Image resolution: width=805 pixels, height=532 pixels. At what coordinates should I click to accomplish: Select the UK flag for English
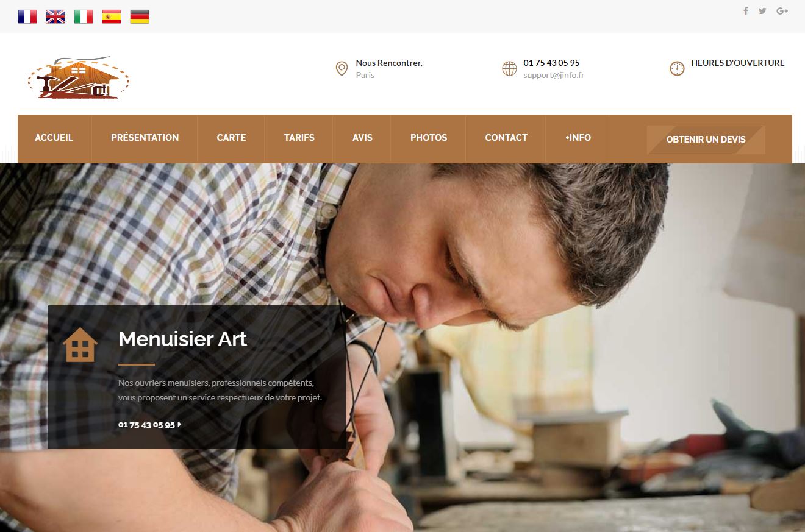click(55, 16)
